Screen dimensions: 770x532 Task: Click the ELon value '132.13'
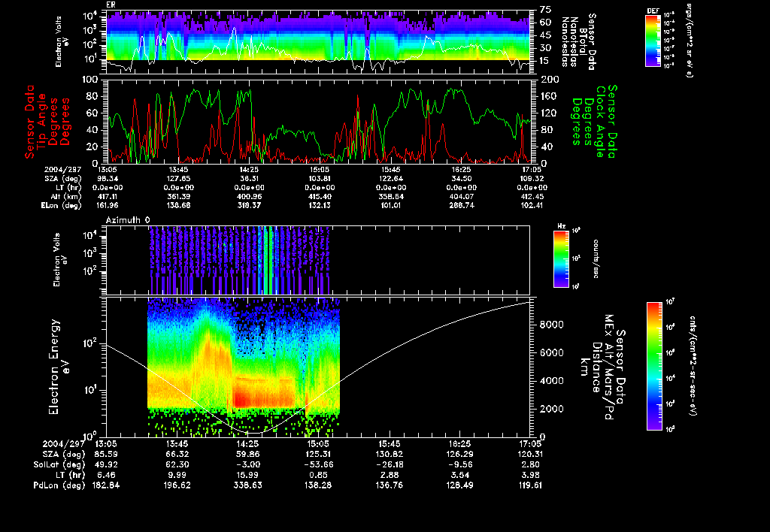point(320,206)
